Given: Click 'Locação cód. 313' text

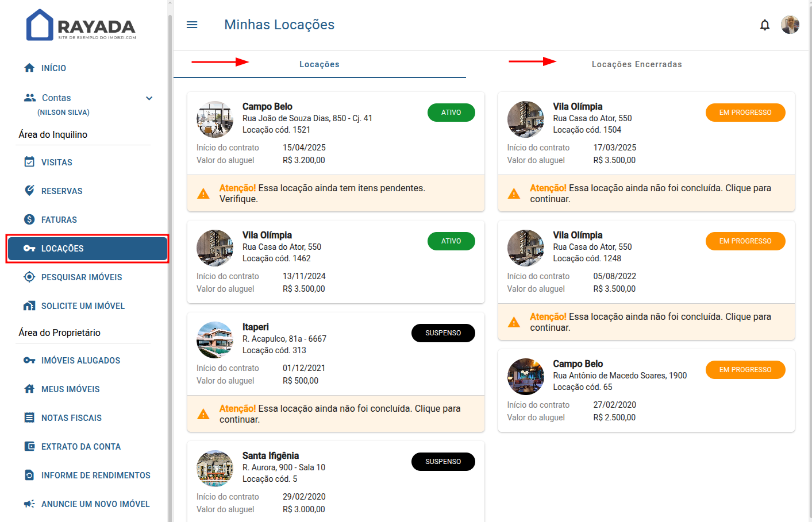Looking at the screenshot, I should tap(274, 350).
